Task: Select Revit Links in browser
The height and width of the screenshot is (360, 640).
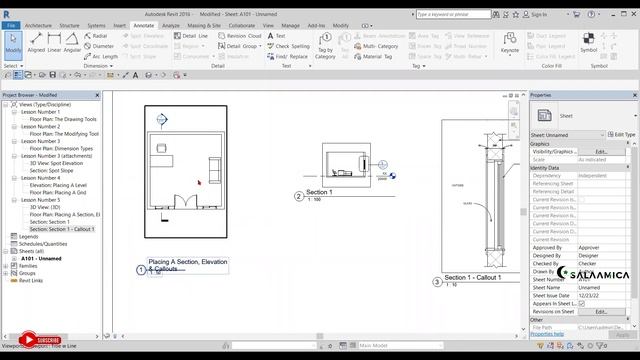Action: pyautogui.click(x=31, y=281)
